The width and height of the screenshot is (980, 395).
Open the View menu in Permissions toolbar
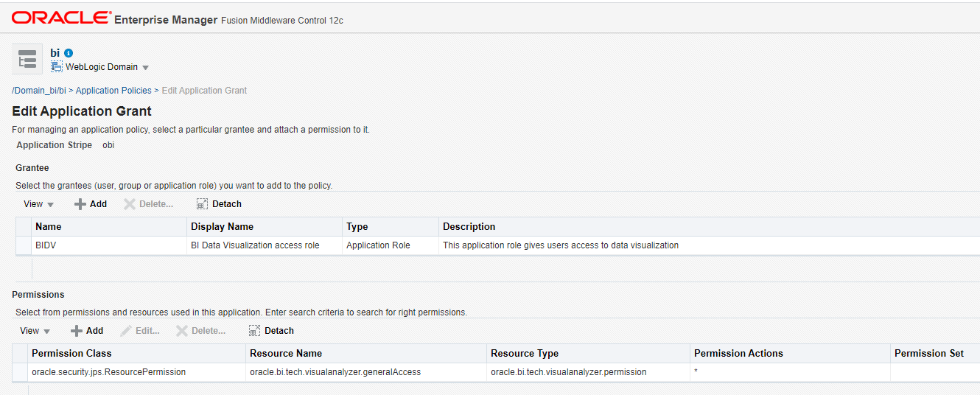click(35, 331)
